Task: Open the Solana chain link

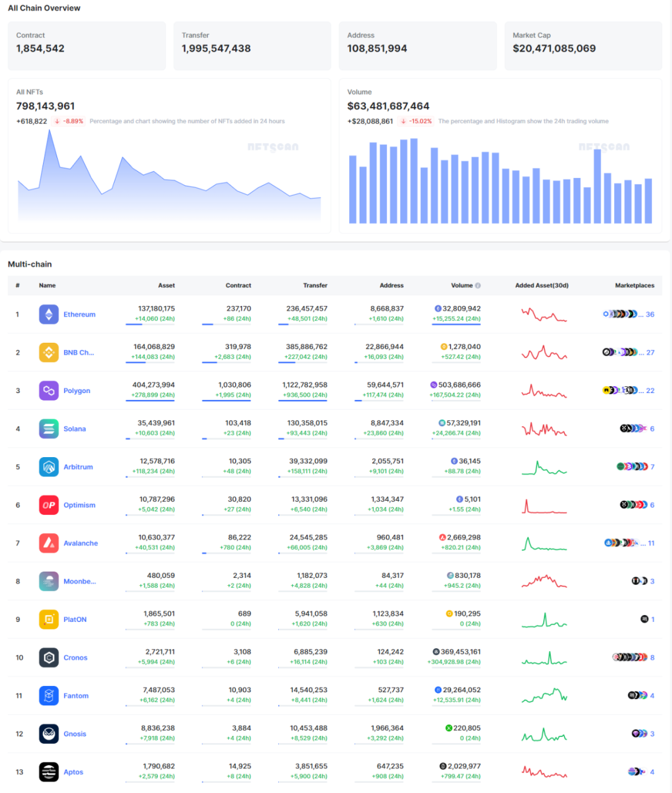Action: (75, 429)
